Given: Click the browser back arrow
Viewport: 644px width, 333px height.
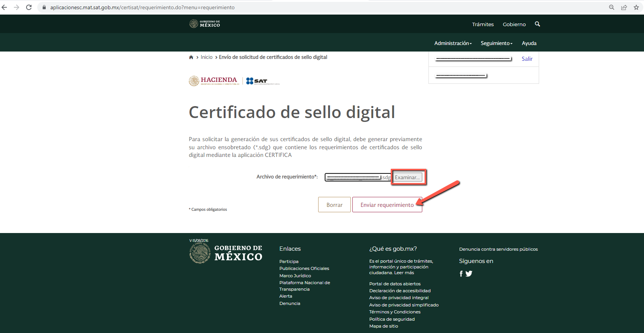Looking at the screenshot, I should [5, 7].
